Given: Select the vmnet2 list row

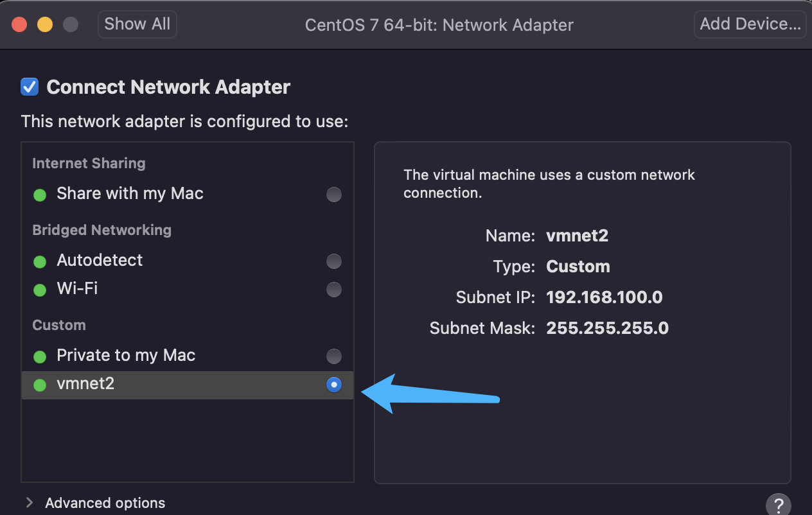Looking at the screenshot, I should coord(188,385).
